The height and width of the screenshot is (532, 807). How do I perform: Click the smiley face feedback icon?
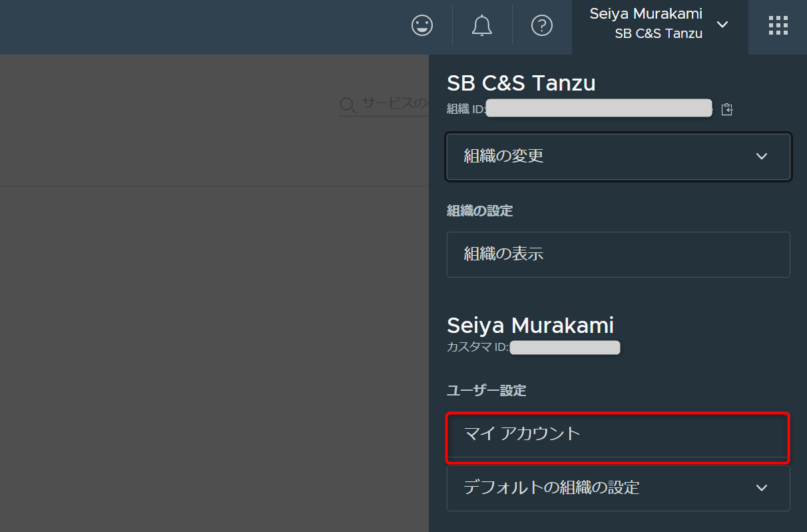(x=422, y=26)
